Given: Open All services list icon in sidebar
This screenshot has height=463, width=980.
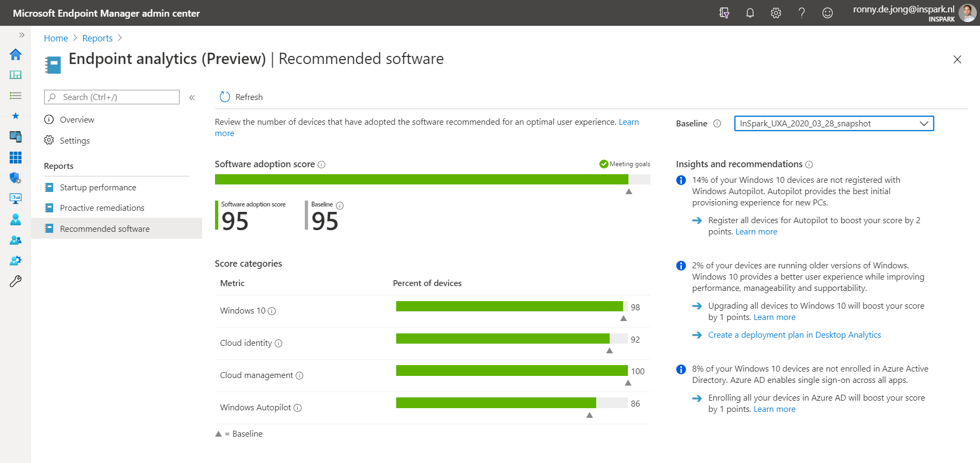Looking at the screenshot, I should (x=16, y=96).
